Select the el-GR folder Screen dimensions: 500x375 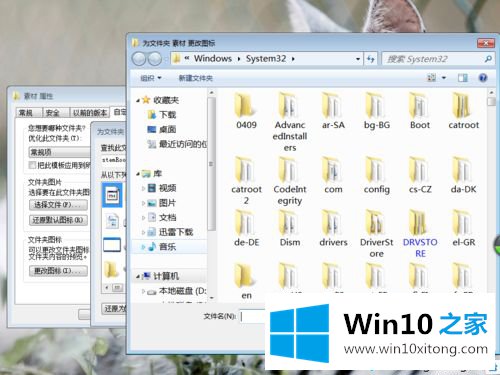[x=463, y=229]
